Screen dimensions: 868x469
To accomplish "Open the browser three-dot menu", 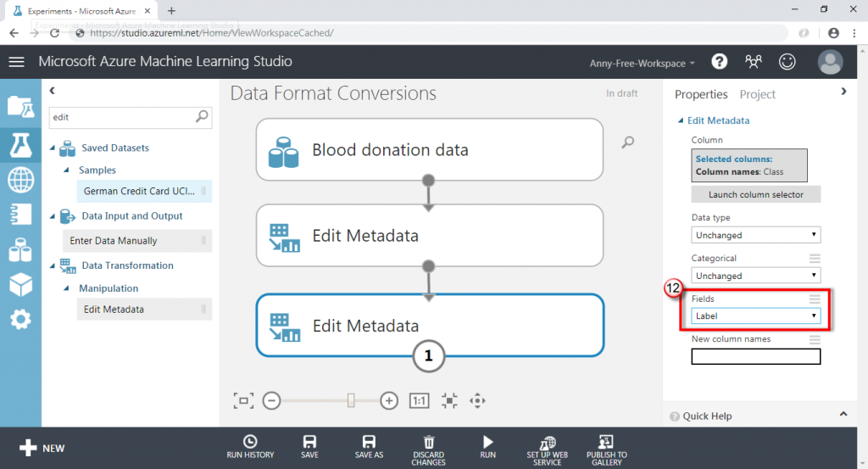I will (x=854, y=33).
